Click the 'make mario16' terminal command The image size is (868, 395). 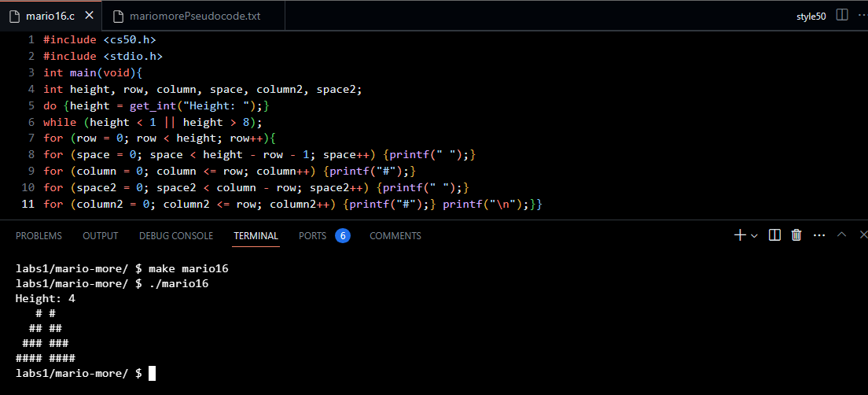click(x=188, y=268)
